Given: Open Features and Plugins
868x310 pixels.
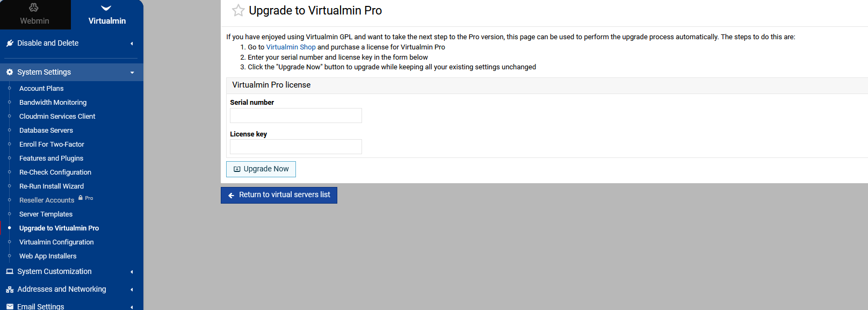Looking at the screenshot, I should 51,158.
